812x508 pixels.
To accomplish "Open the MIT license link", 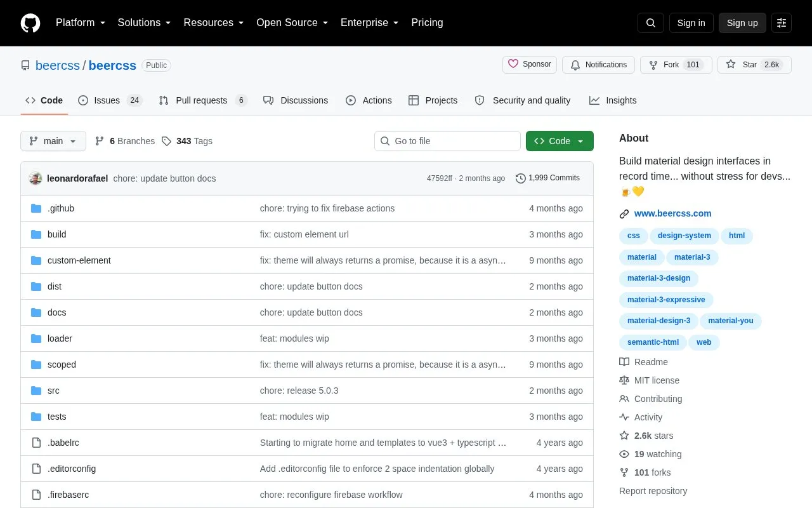I will click(650, 380).
